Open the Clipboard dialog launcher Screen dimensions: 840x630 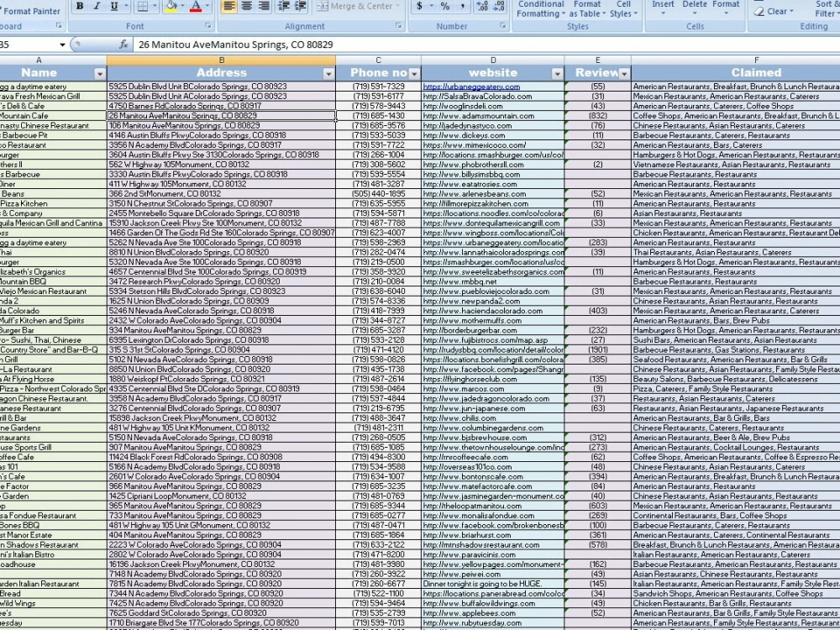tap(59, 26)
